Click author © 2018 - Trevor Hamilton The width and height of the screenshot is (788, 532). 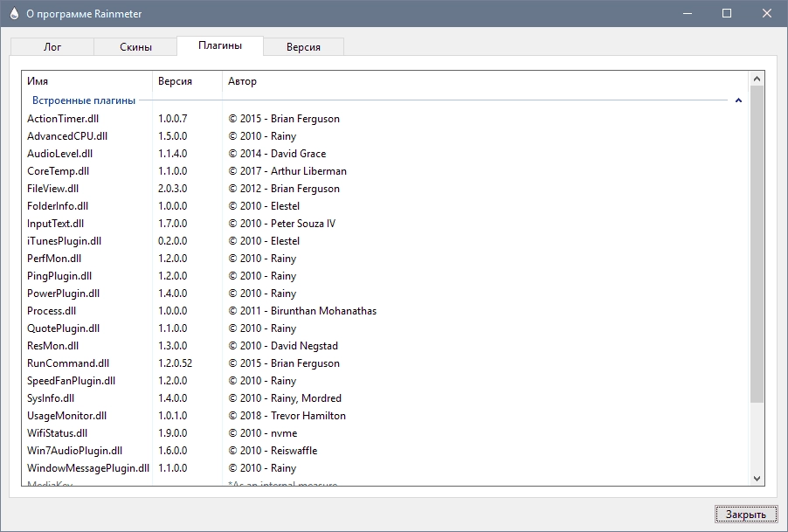coord(287,416)
